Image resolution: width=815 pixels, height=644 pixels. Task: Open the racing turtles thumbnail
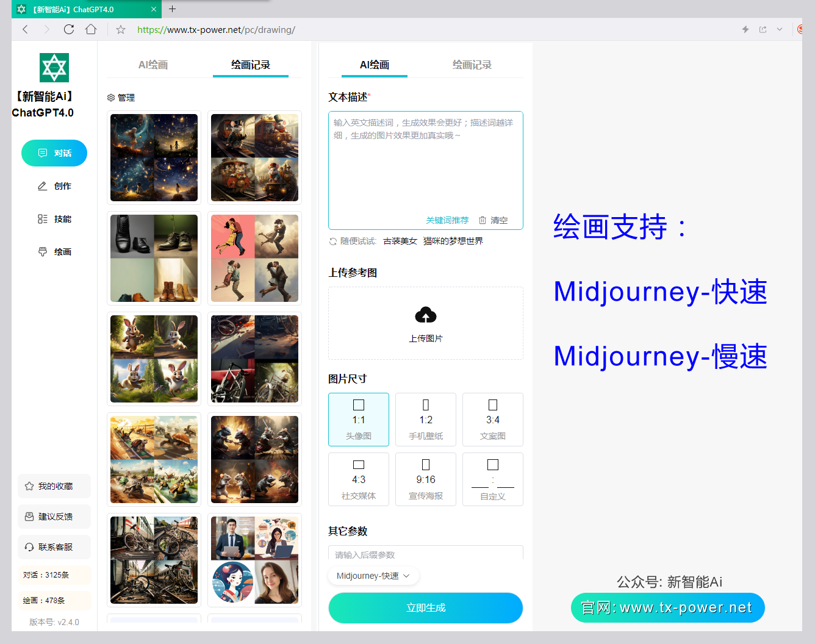coord(154,459)
